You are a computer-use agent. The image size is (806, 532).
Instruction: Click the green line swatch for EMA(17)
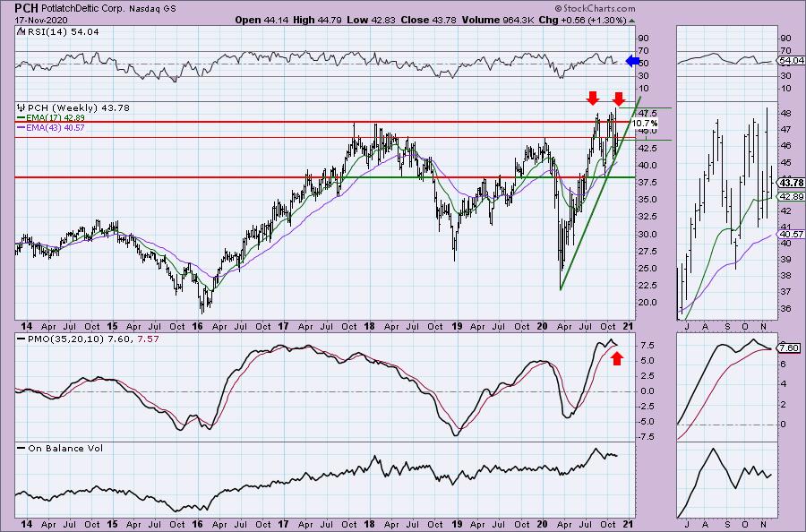21,117
